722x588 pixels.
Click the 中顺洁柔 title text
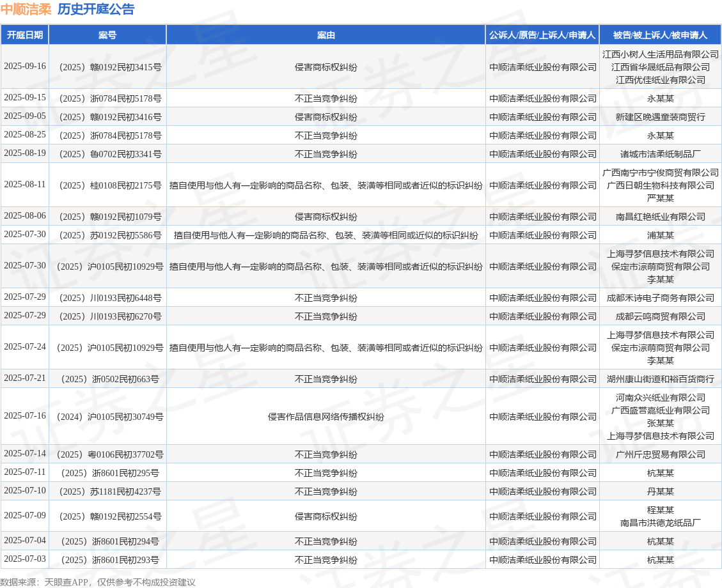tap(26, 9)
